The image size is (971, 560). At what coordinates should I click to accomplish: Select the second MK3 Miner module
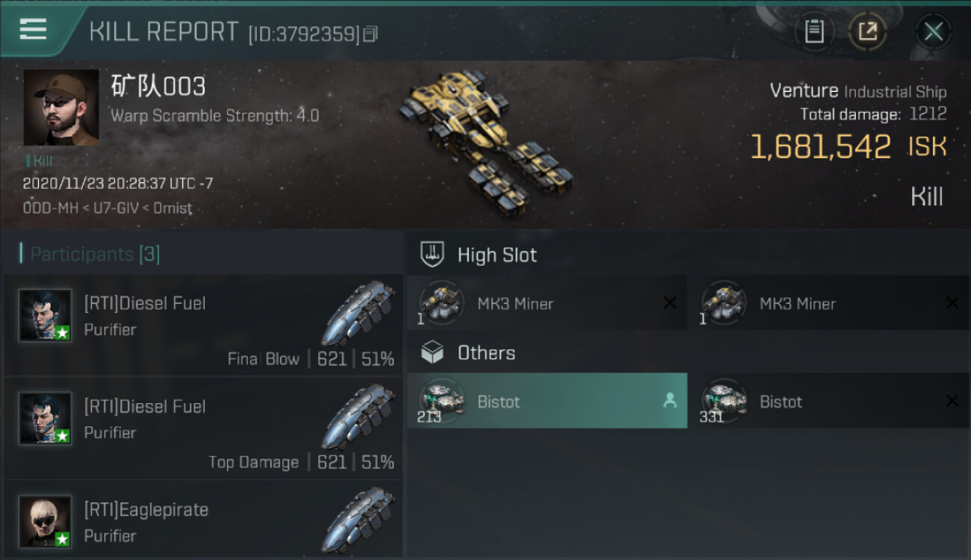point(829,303)
